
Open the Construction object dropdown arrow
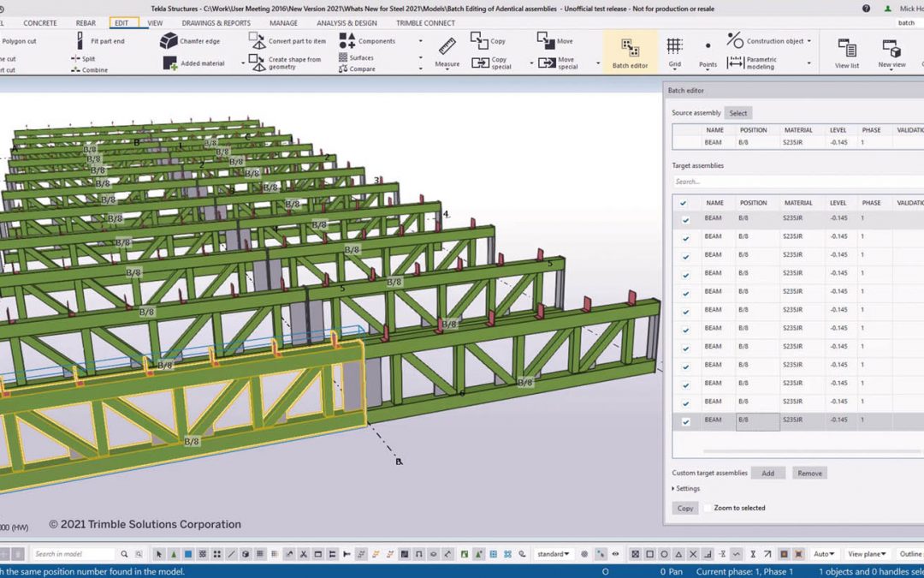[809, 41]
